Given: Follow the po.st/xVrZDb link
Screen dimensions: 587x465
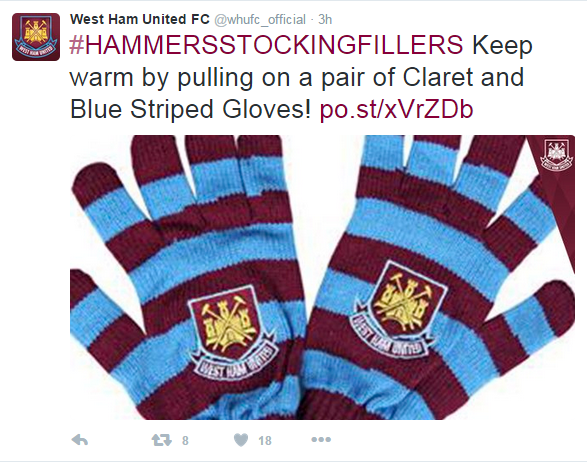Looking at the screenshot, I should 396,109.
